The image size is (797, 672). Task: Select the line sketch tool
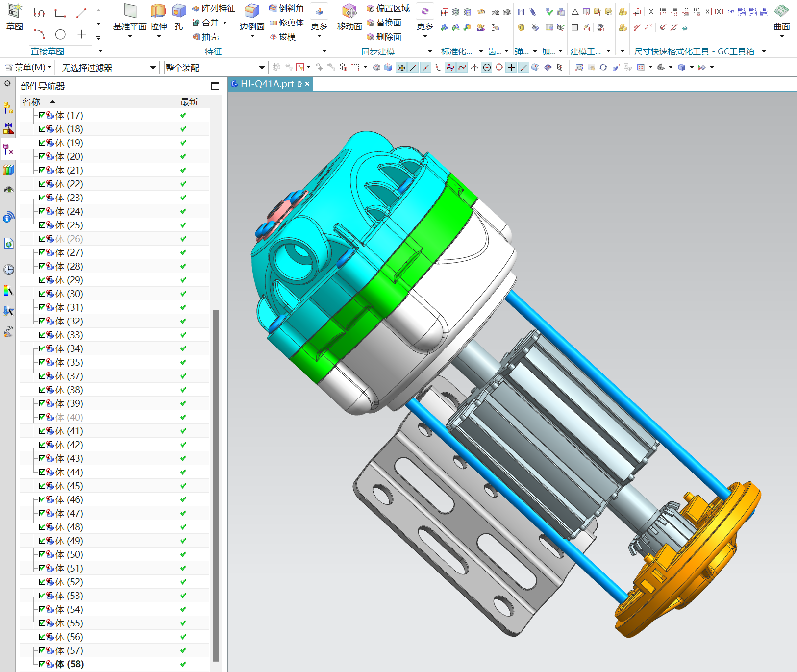coord(81,13)
